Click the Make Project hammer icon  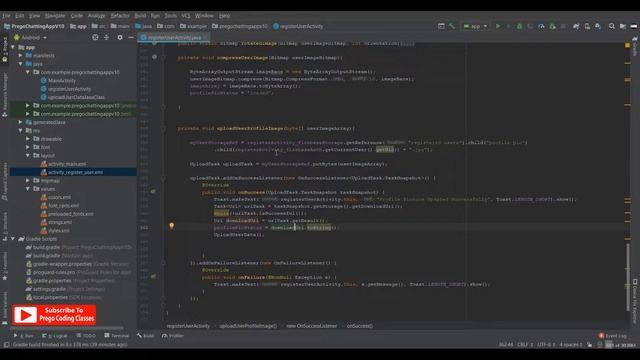pos(452,26)
